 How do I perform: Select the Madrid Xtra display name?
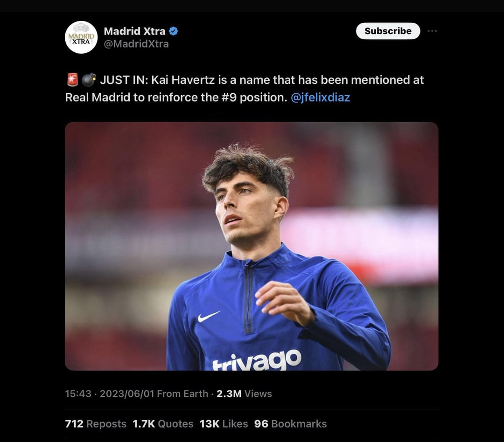coord(134,31)
